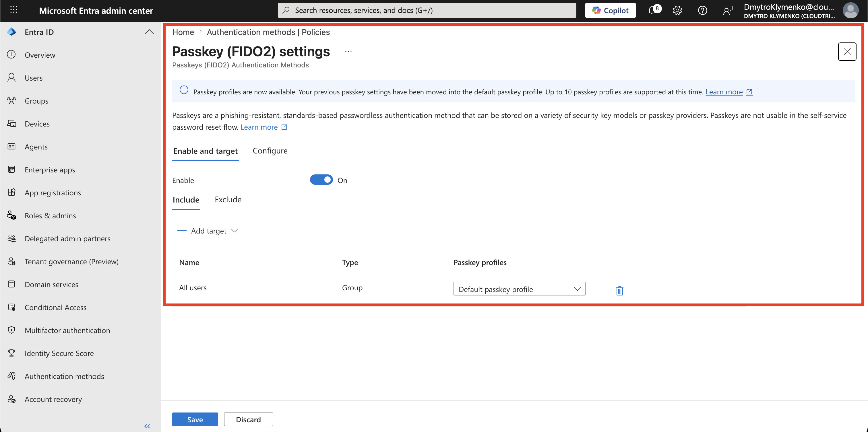Open Enterprise apps in the sidebar
The width and height of the screenshot is (868, 432).
[x=50, y=170]
